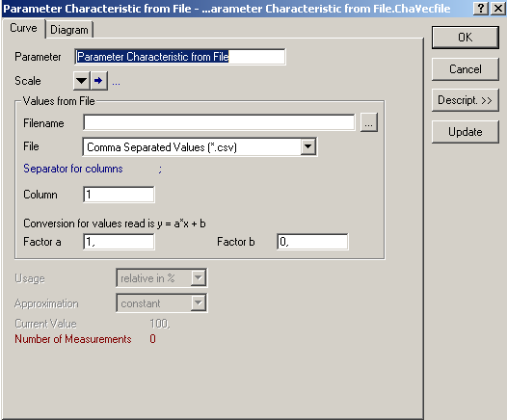Focus the Parameter name field
507x420 pixels.
[180, 57]
